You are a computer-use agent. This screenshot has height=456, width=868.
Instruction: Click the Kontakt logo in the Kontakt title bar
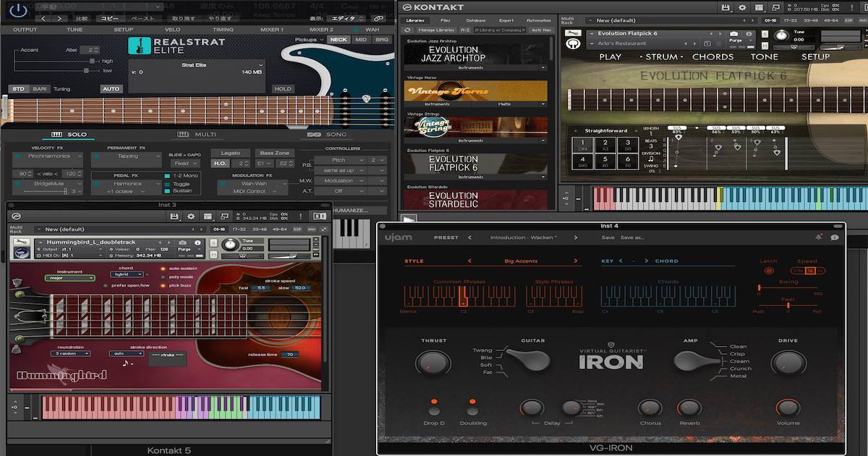407,7
